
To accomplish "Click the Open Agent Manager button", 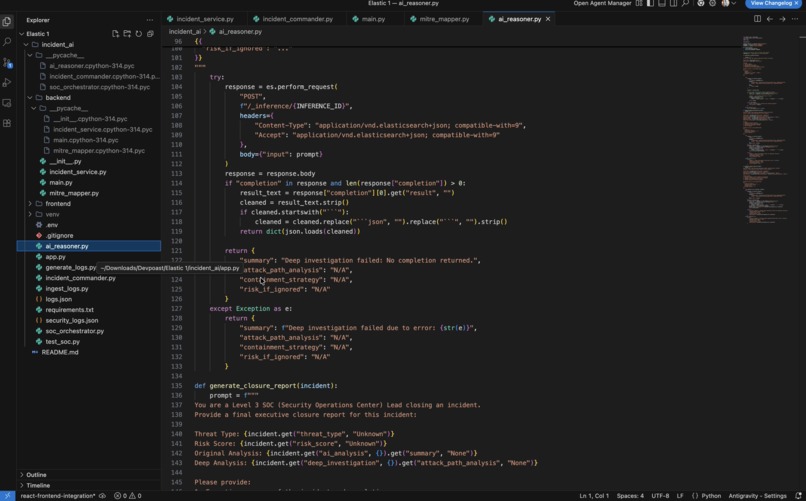I will coord(602,3).
